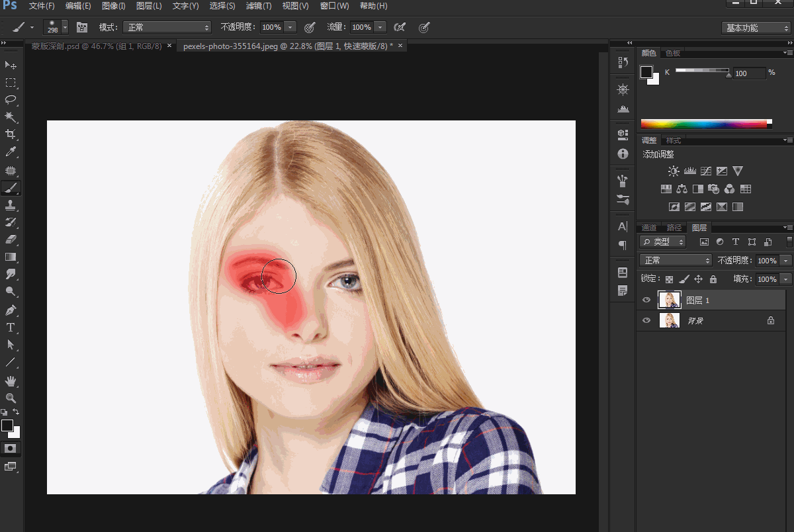The height and width of the screenshot is (532, 794).
Task: Switch to the 蒙版深剖.psd document tab
Action: 97,46
